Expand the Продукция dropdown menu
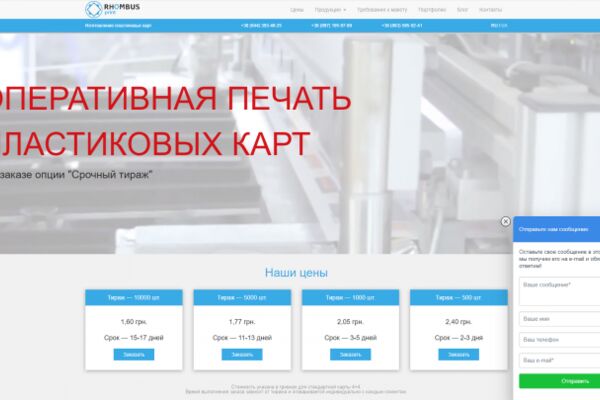 [330, 10]
